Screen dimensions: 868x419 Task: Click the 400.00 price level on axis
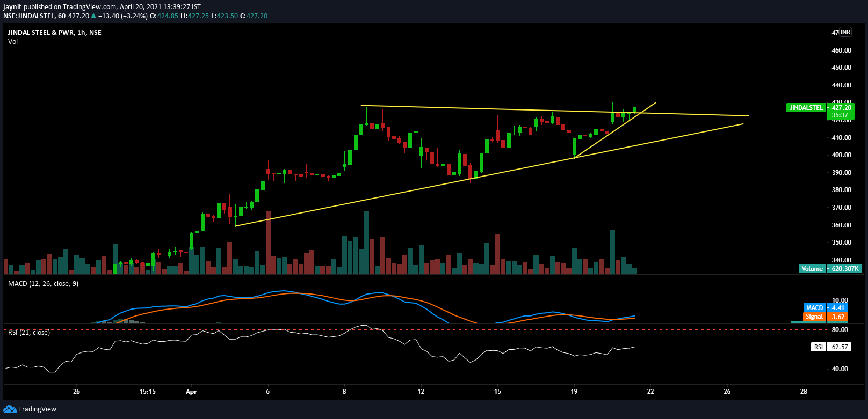(x=841, y=155)
